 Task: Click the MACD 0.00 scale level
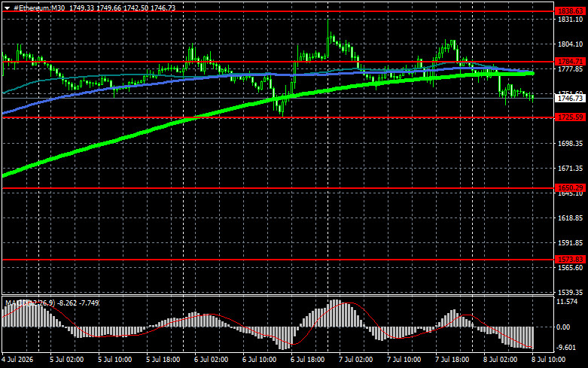pyautogui.click(x=564, y=327)
